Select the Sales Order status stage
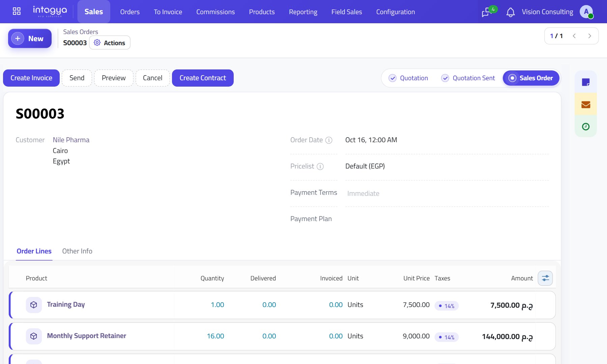 pyautogui.click(x=531, y=78)
